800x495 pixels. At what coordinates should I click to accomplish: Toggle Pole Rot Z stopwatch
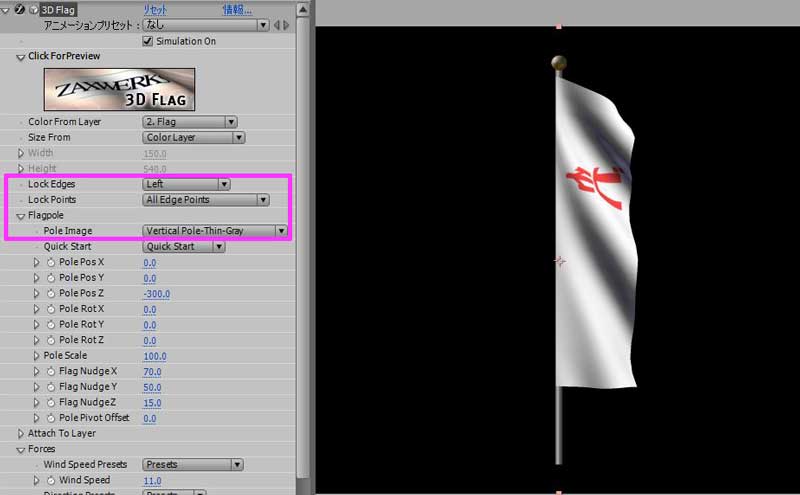tap(51, 340)
